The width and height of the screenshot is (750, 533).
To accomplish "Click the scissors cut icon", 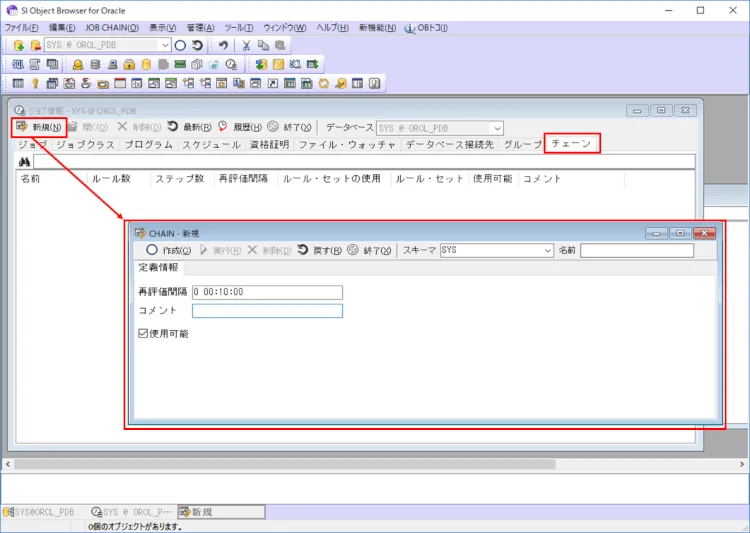I will click(246, 45).
